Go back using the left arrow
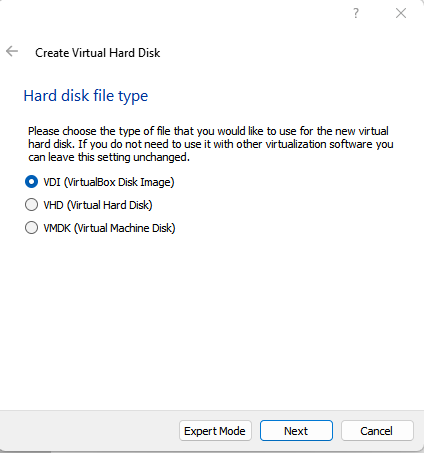This screenshot has height=453, width=424. [12, 51]
